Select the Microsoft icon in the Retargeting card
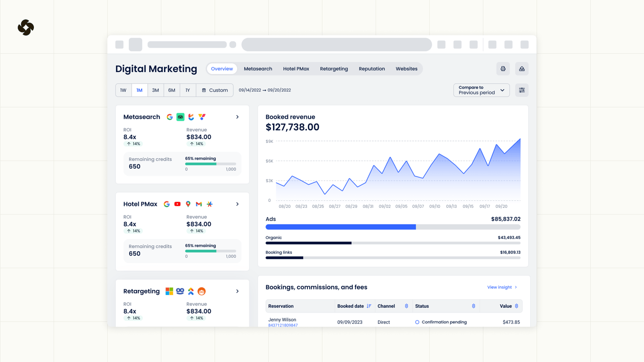Image resolution: width=644 pixels, height=362 pixels. click(x=169, y=291)
